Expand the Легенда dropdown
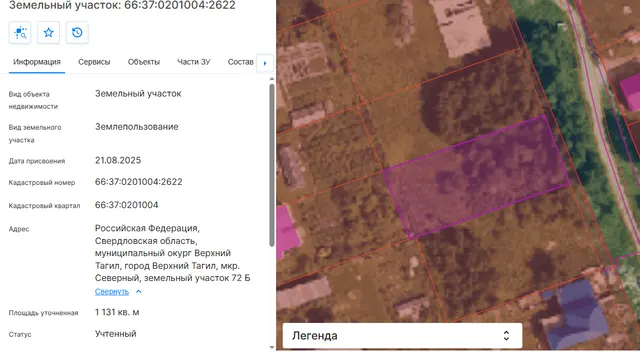The height and width of the screenshot is (362, 640). click(402, 336)
